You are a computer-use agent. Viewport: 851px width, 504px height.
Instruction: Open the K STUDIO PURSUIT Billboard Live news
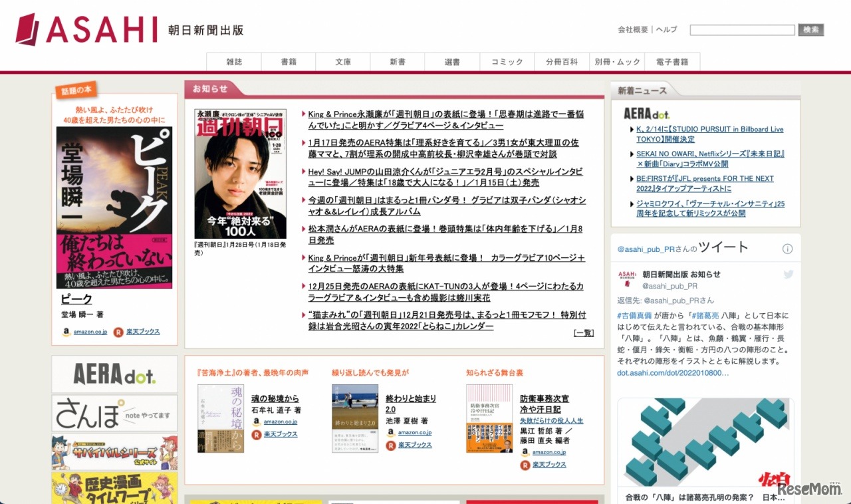point(709,134)
